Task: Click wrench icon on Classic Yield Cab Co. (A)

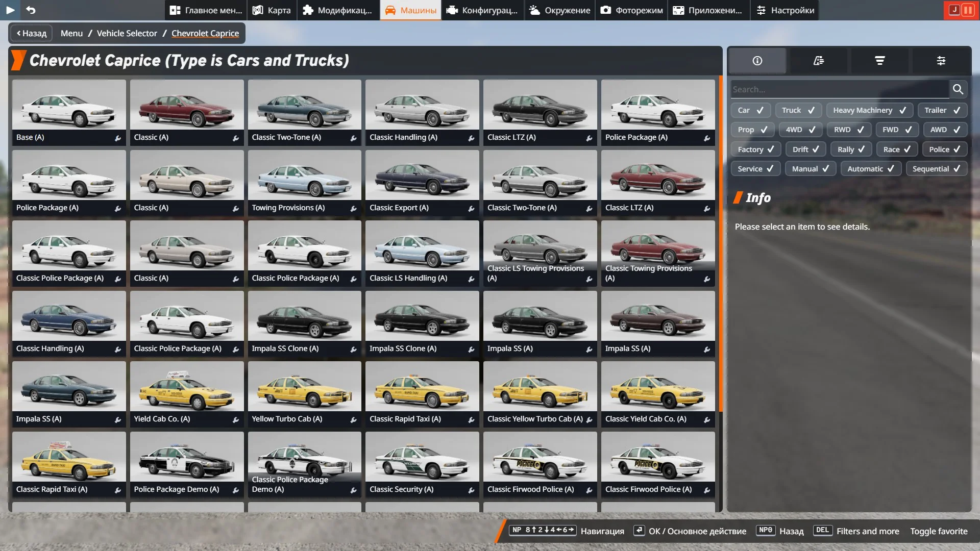Action: click(707, 419)
